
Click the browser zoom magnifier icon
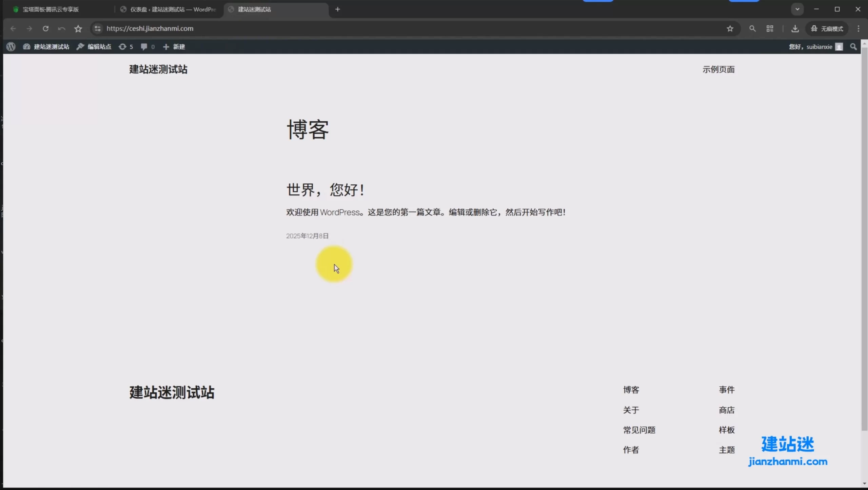pyautogui.click(x=752, y=28)
